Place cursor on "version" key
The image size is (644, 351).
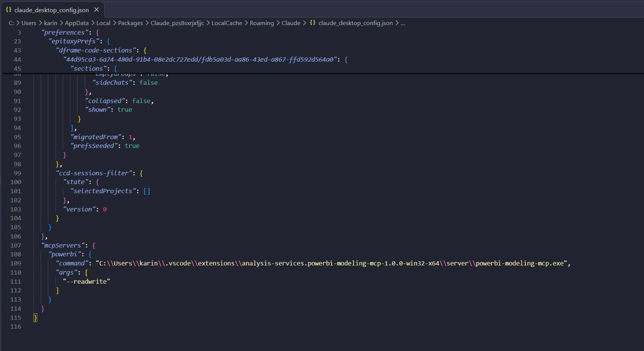pyautogui.click(x=79, y=209)
